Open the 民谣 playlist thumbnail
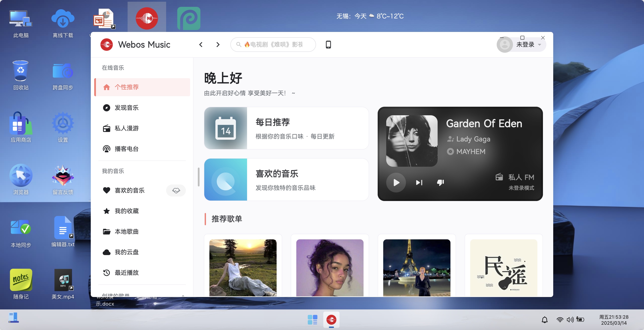The height and width of the screenshot is (330, 644). (x=504, y=268)
